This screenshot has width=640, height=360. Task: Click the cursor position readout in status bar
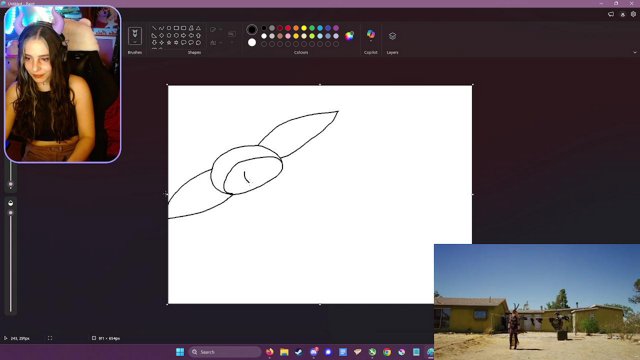17,338
